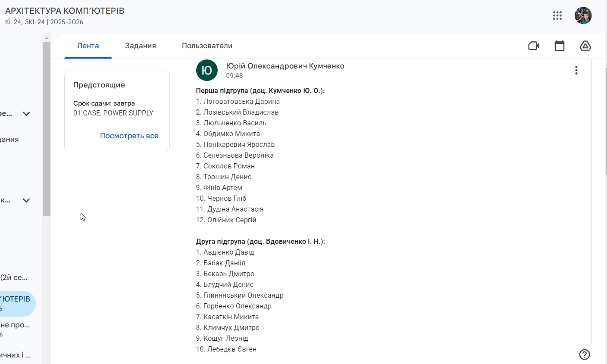This screenshot has width=607, height=364.
Task: Click the author avatar with letter Ю
Action: pos(207,70)
